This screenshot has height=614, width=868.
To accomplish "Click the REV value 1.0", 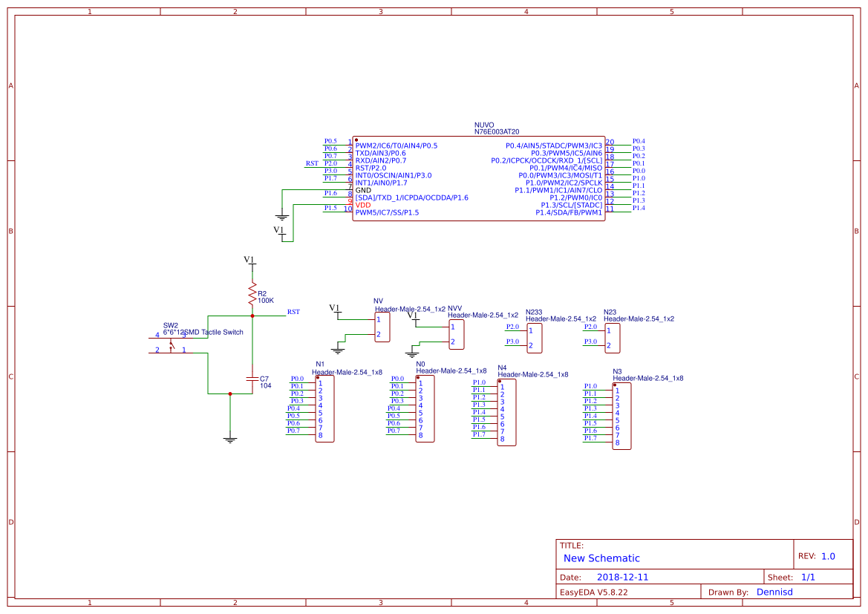I will tap(828, 556).
